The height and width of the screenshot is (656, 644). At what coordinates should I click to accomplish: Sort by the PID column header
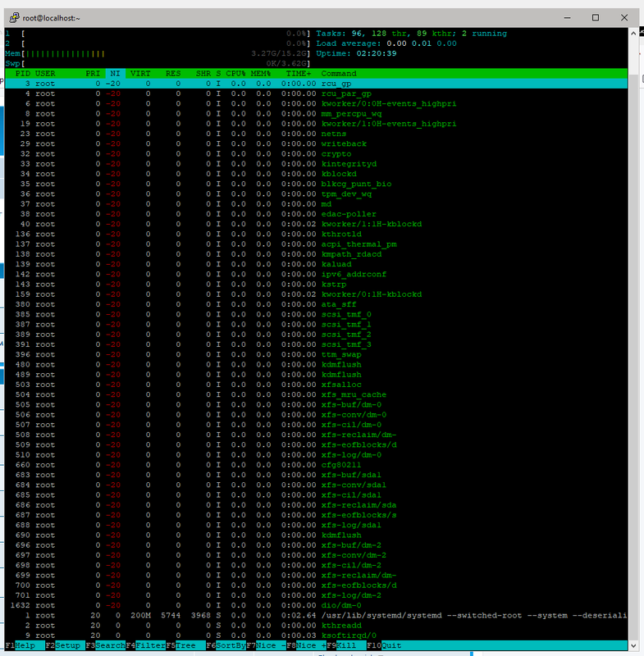(x=23, y=74)
